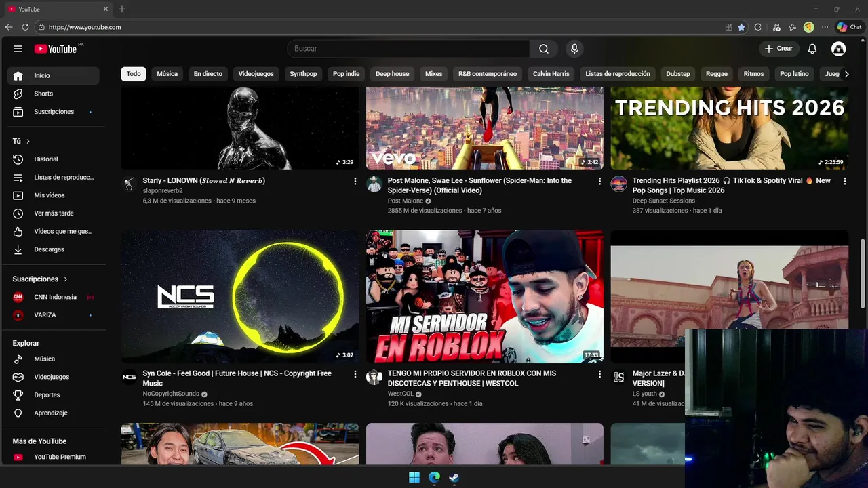The width and height of the screenshot is (868, 488).
Task: Open Suscripciones in sidebar
Action: pos(53,112)
